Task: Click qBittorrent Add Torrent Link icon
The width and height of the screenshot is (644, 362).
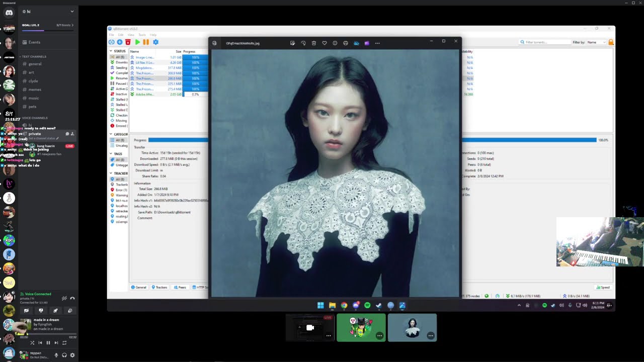Action: coord(112,42)
